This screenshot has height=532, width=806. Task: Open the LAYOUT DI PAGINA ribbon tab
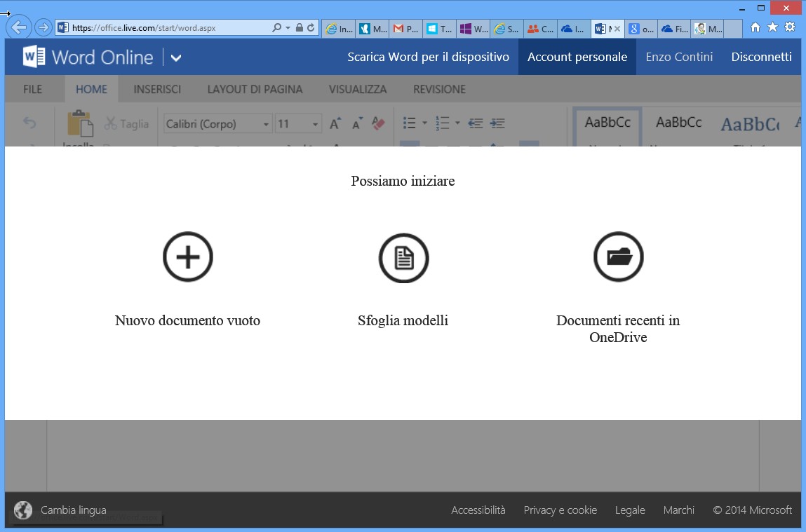coord(255,89)
